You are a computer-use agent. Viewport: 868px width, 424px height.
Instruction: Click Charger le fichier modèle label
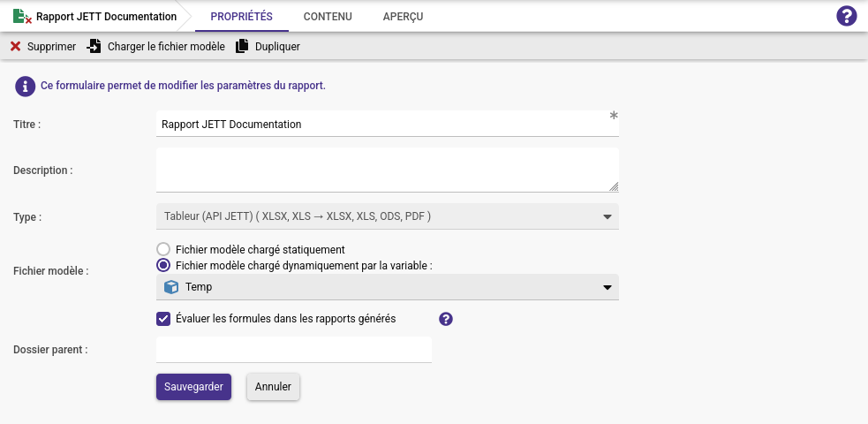[x=166, y=47]
